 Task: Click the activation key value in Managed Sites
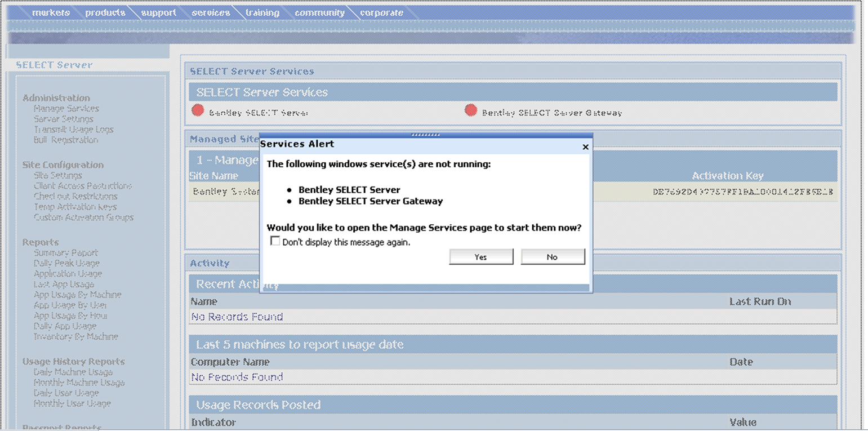coord(743,192)
